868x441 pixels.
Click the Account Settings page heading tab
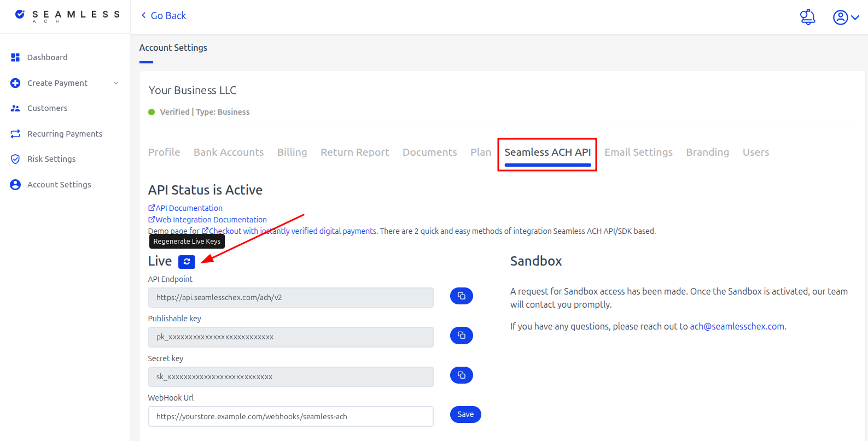click(x=173, y=48)
